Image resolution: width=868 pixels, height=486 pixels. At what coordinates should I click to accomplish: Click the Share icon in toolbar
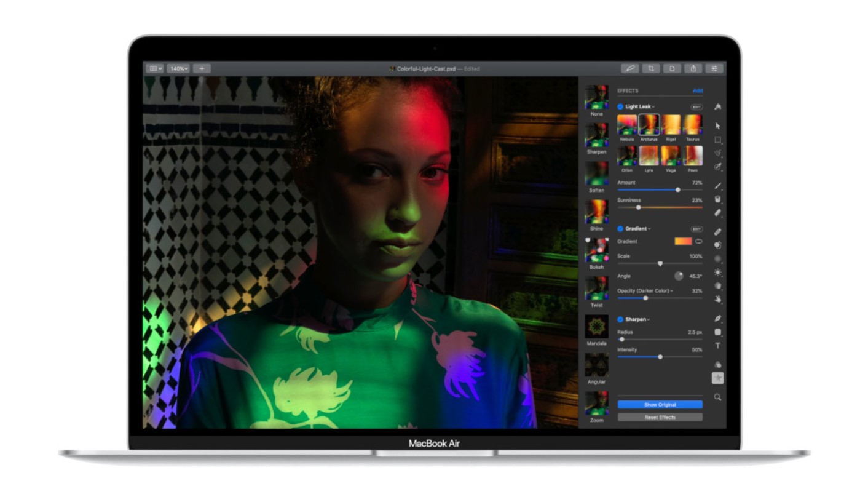tap(693, 68)
